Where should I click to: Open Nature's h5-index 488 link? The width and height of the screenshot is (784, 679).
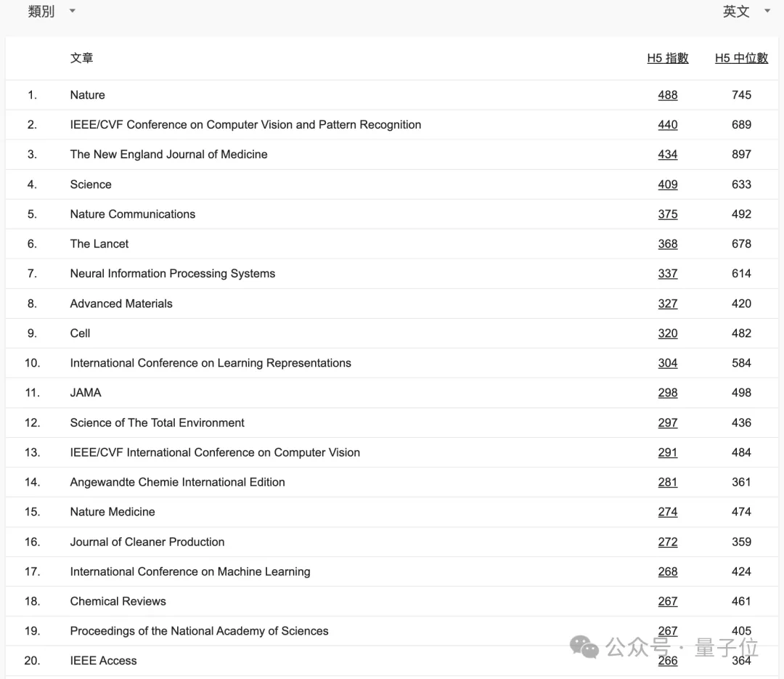[x=668, y=95]
